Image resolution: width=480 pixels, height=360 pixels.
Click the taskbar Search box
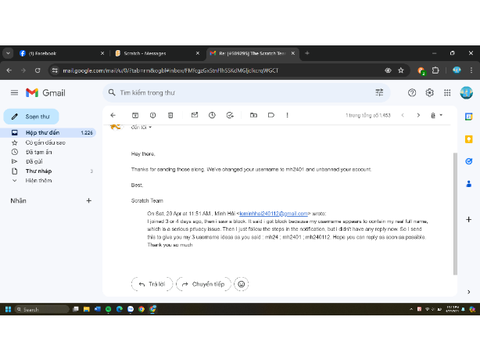[x=42, y=309]
